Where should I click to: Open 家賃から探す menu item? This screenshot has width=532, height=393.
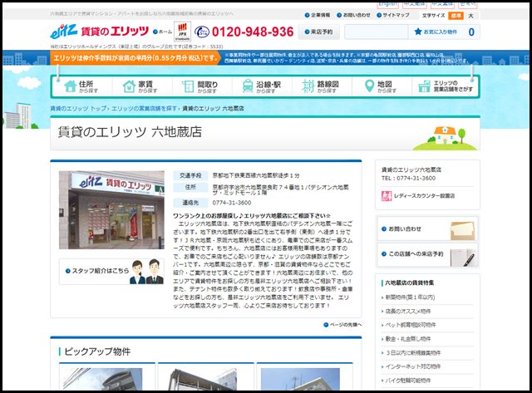click(x=142, y=86)
